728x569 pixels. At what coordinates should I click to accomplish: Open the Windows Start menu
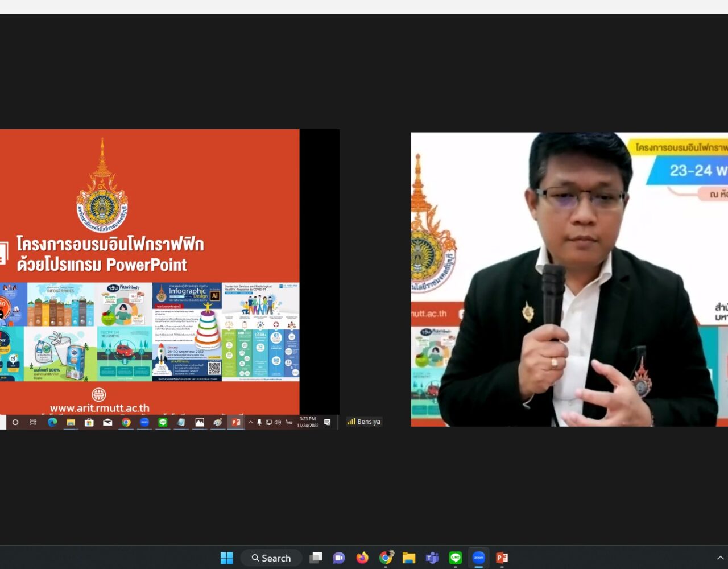(226, 558)
